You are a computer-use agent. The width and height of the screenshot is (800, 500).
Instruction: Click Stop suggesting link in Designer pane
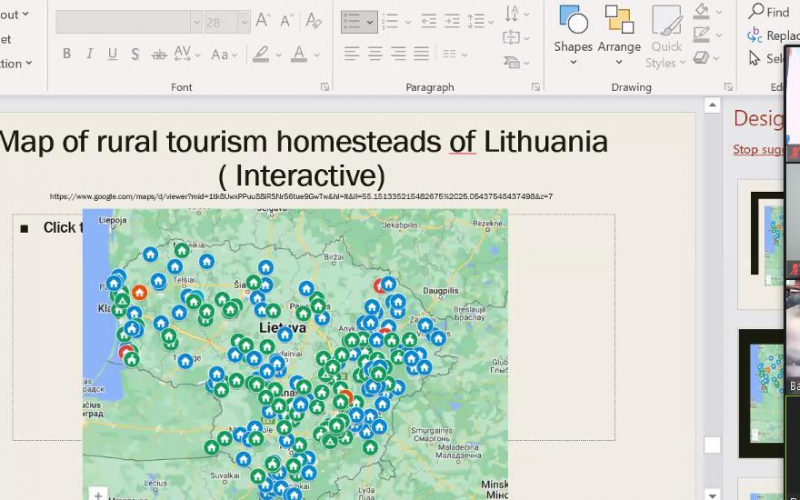click(758, 149)
